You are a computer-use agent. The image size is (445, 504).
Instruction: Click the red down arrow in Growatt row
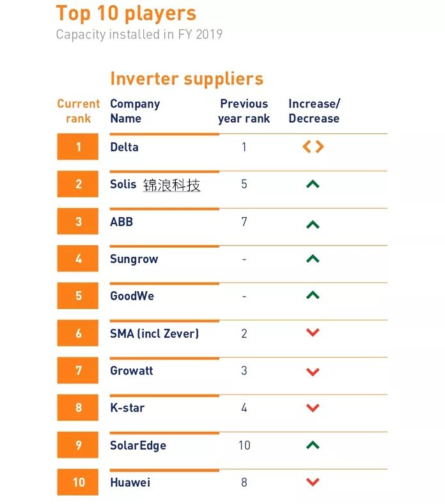point(313,372)
